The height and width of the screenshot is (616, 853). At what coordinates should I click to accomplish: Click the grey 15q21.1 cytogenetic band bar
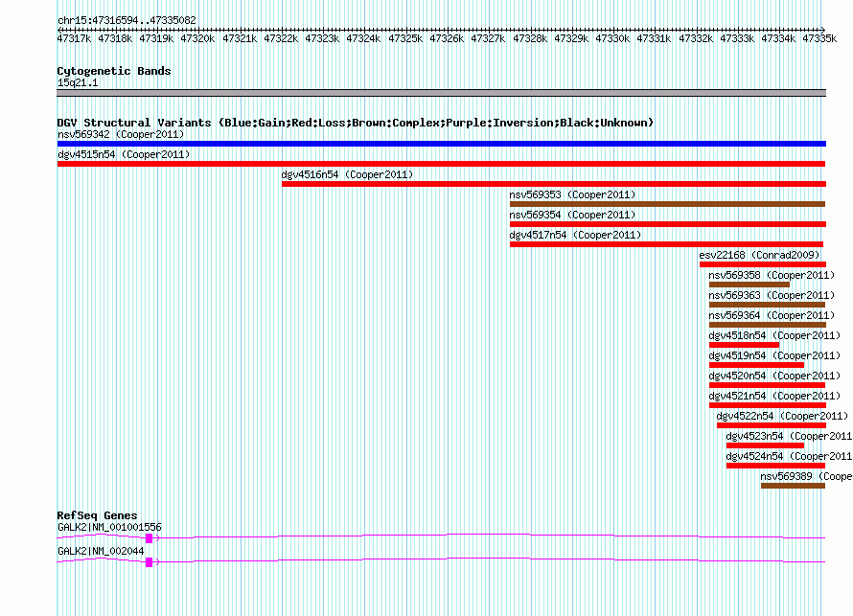[441, 93]
